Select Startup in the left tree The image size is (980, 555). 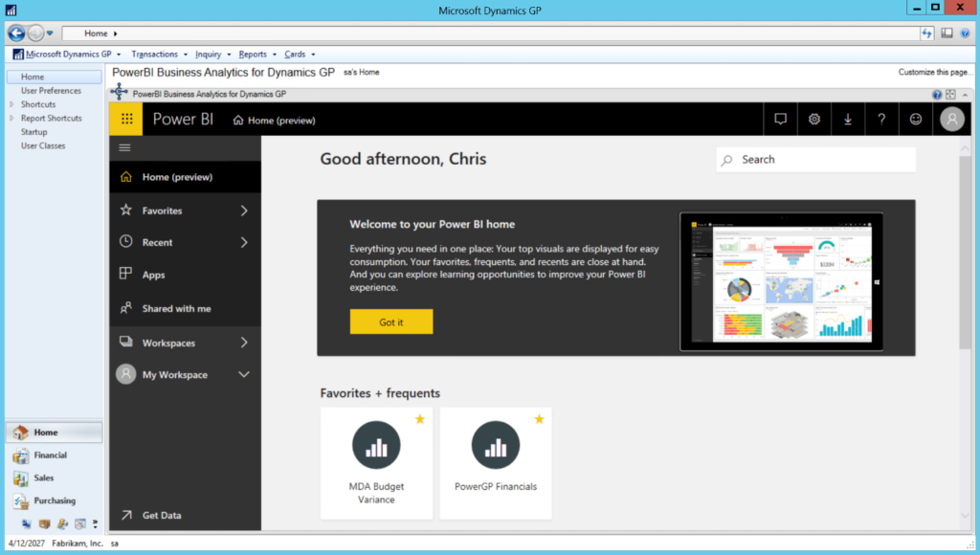[33, 132]
